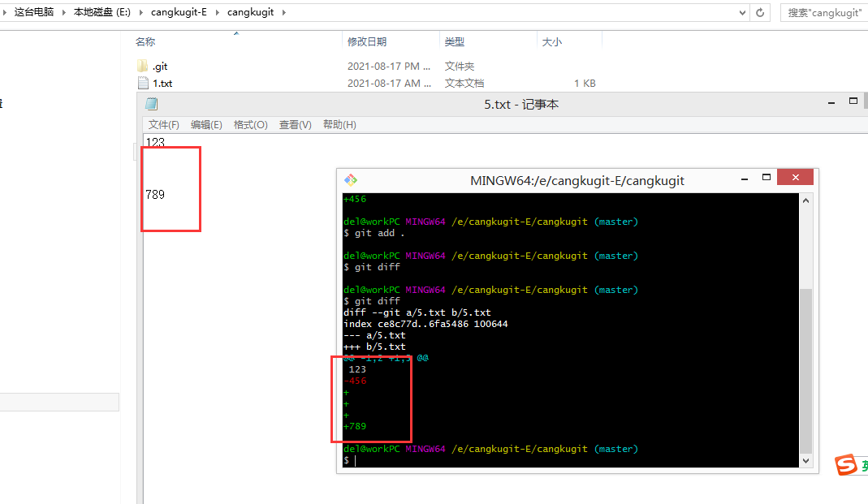
Task: Click the 123 line in Notepad
Action: (155, 142)
